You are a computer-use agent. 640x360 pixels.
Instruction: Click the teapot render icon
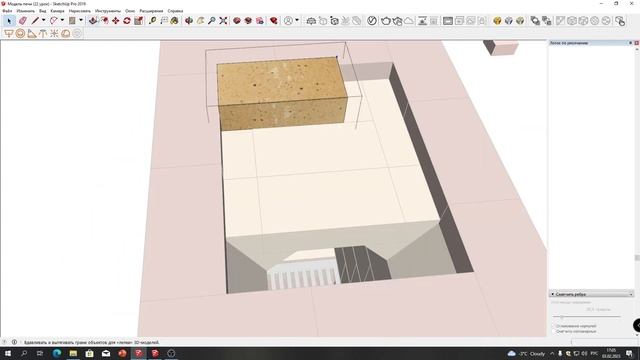386,20
